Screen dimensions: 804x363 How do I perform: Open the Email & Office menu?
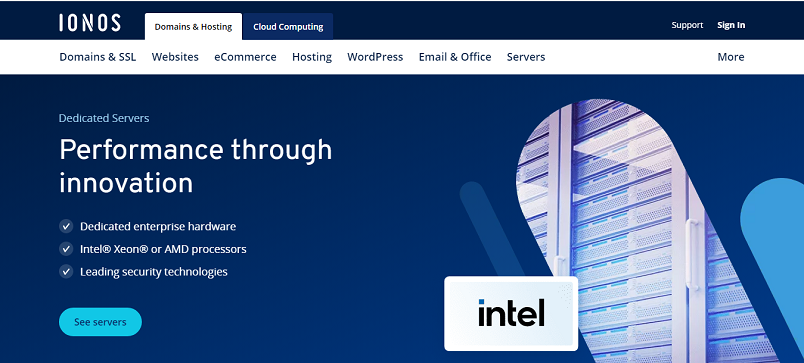(455, 57)
